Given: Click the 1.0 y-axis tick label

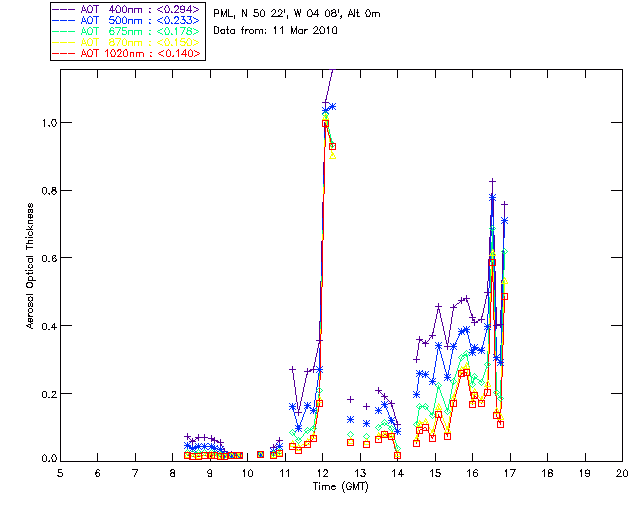Looking at the screenshot, I should click(49, 123).
